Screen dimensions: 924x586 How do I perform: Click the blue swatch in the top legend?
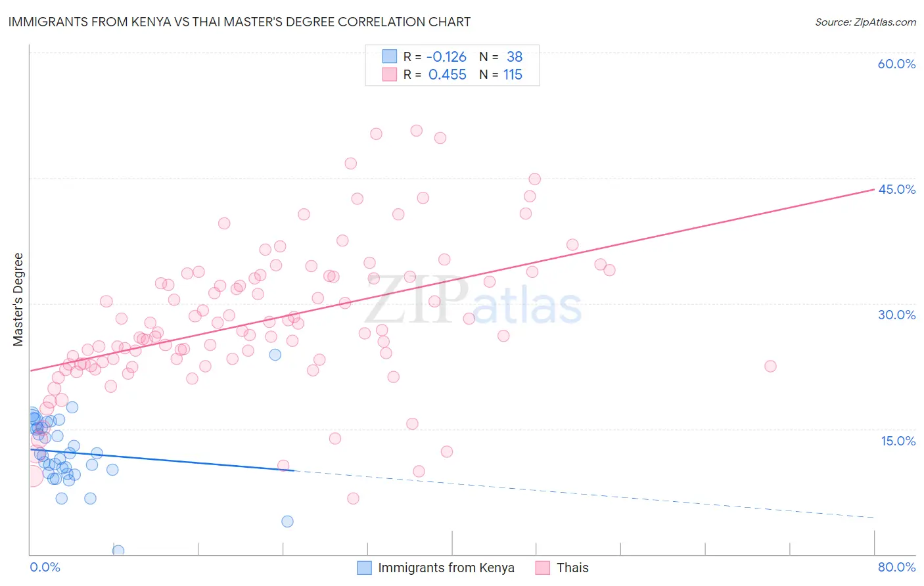pos(390,56)
